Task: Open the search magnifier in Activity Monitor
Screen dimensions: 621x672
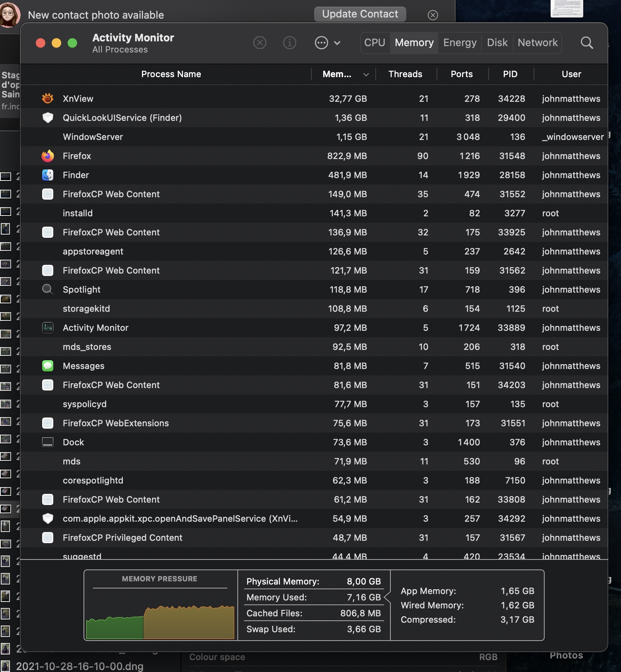Action: click(586, 43)
